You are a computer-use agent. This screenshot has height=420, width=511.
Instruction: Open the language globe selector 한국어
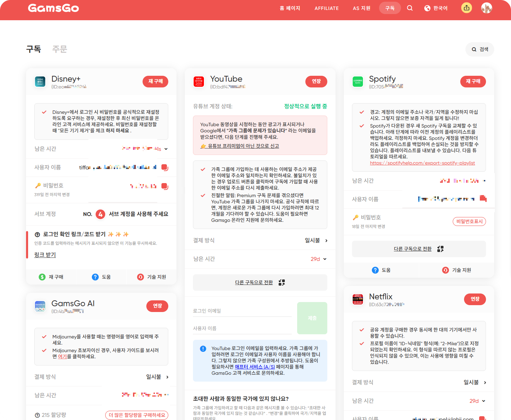(x=436, y=8)
